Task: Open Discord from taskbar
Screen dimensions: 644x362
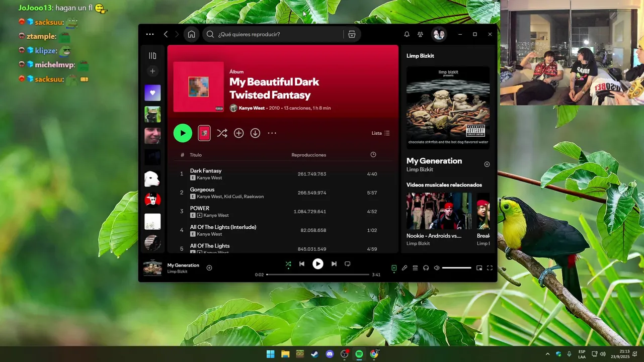Action: (330, 354)
